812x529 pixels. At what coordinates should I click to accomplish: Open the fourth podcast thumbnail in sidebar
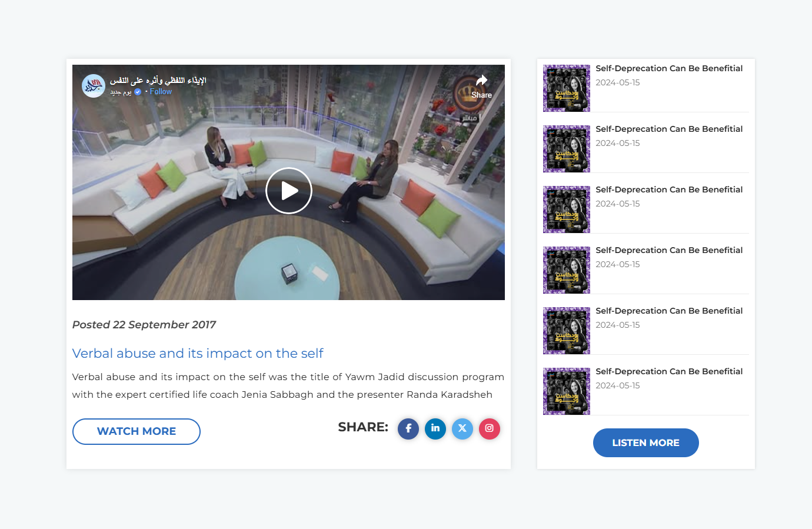click(x=567, y=270)
